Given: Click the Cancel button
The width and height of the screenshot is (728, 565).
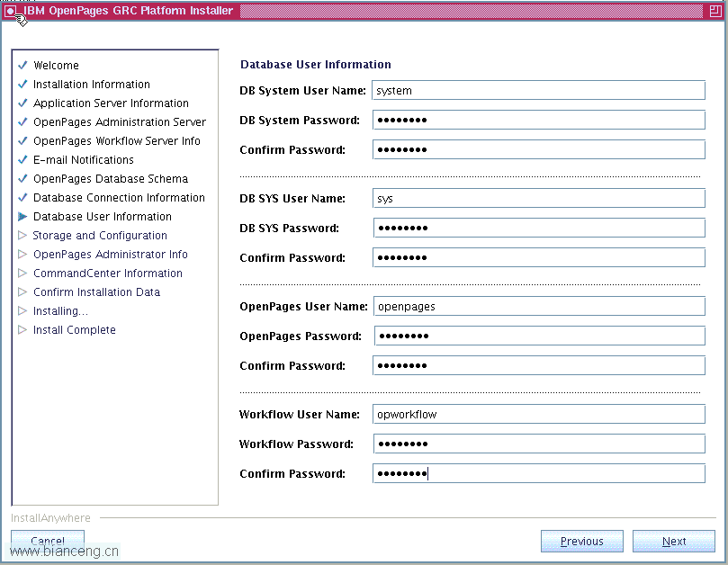Looking at the screenshot, I should tap(48, 542).
